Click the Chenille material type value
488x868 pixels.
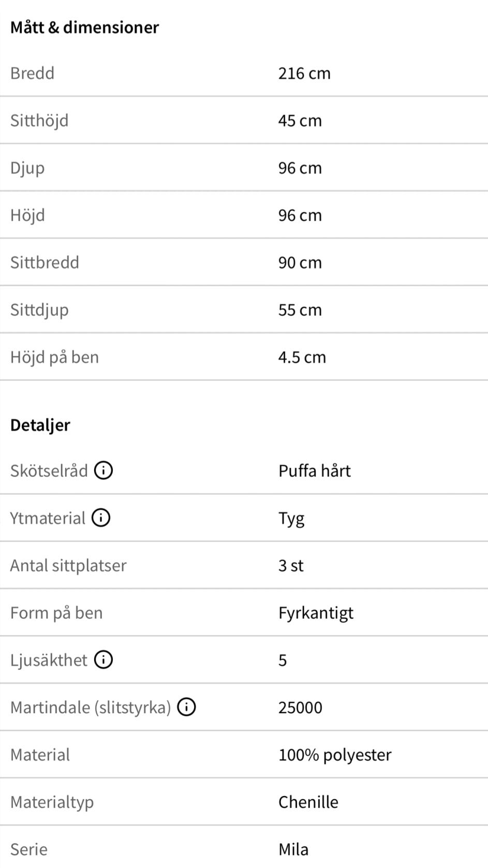(x=308, y=802)
